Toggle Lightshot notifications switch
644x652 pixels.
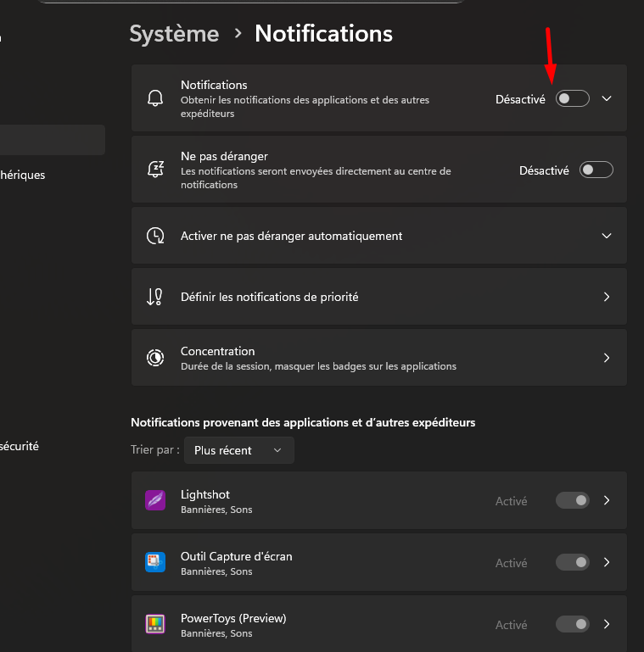[573, 500]
